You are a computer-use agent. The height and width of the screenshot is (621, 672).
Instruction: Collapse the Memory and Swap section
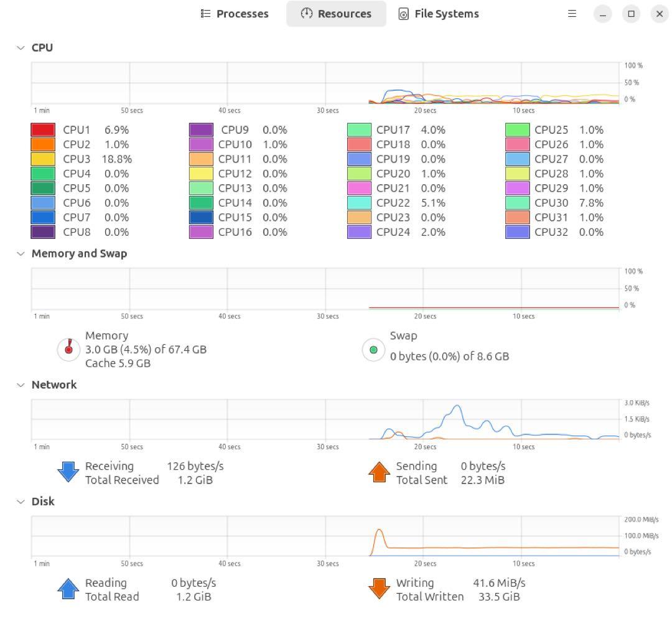coord(22,254)
